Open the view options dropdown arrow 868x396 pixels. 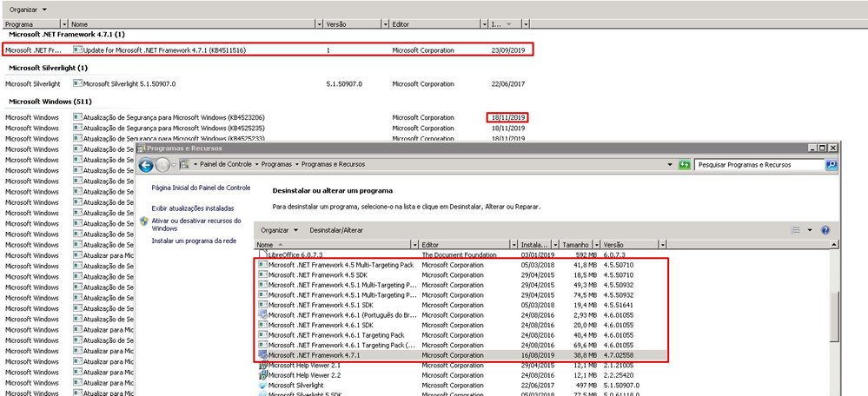click(x=809, y=230)
